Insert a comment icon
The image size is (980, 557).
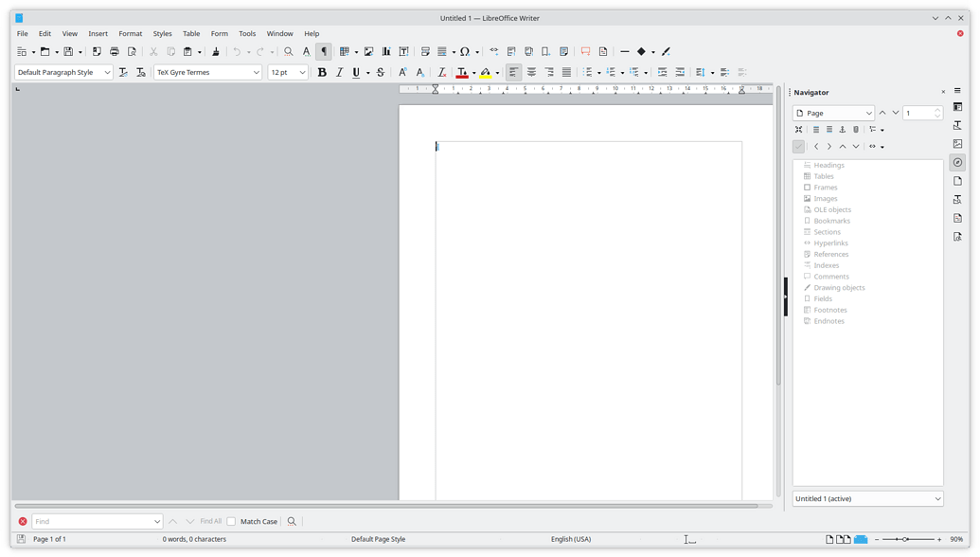click(x=585, y=52)
